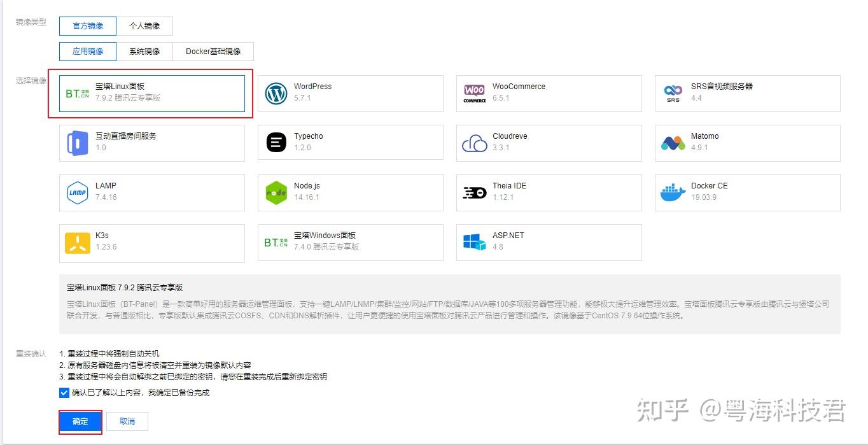The height and width of the screenshot is (445, 868).
Task: Click the Cloudreve cloud icon
Action: tap(475, 143)
